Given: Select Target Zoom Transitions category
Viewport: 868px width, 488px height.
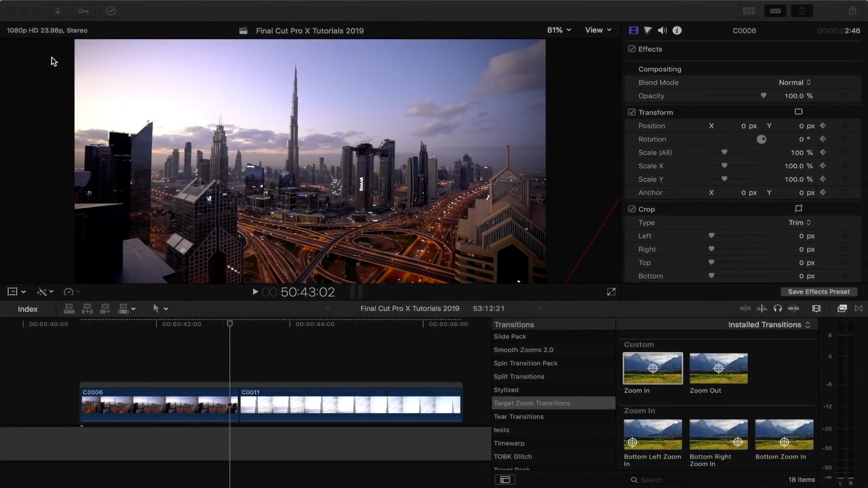Looking at the screenshot, I should point(553,403).
